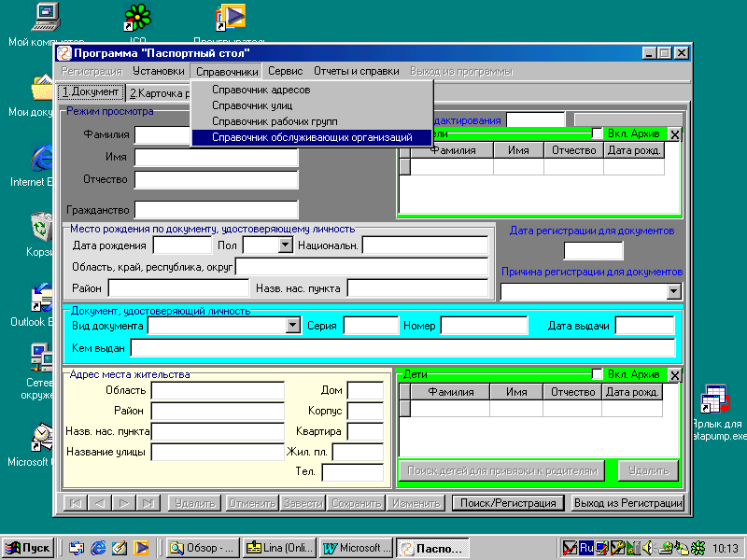Viewport: 747px width, 560px height.
Task: Click previous record navigation arrow button
Action: [100, 503]
